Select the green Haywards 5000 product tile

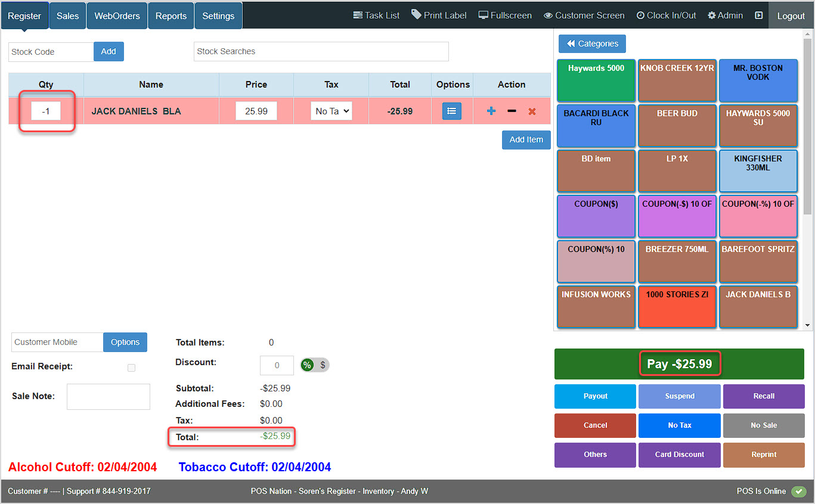tap(596, 80)
